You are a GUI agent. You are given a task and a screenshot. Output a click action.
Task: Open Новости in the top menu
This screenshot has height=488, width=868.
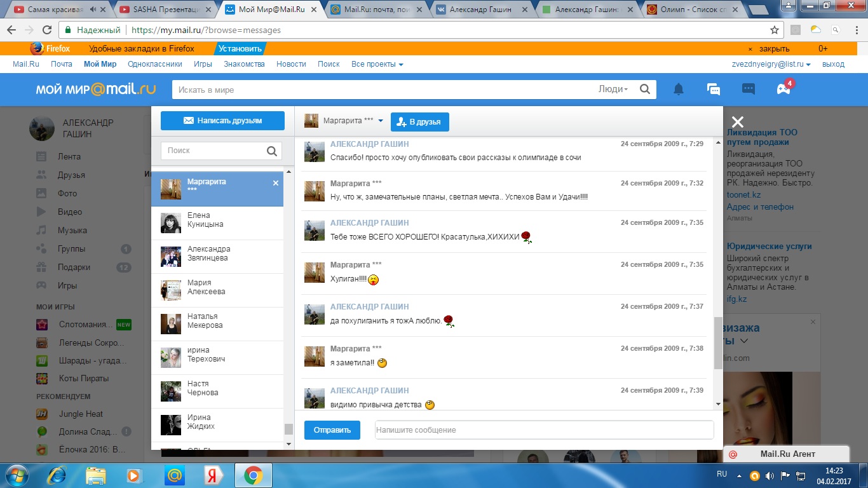click(291, 64)
